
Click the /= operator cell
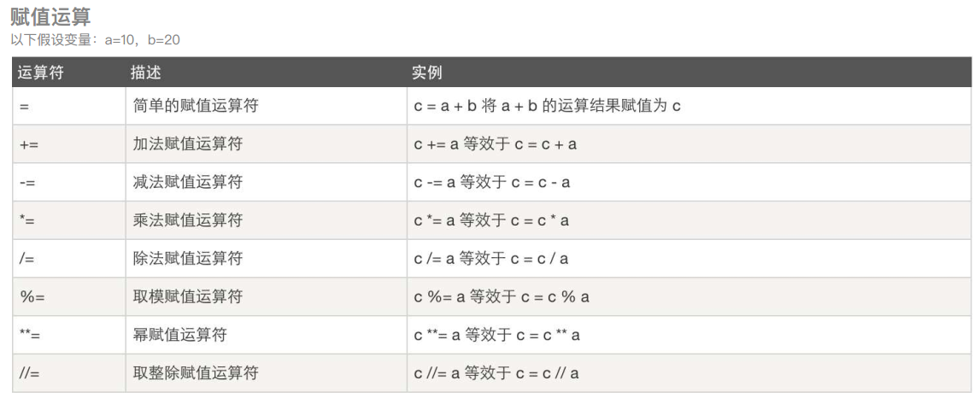pyautogui.click(x=26, y=258)
